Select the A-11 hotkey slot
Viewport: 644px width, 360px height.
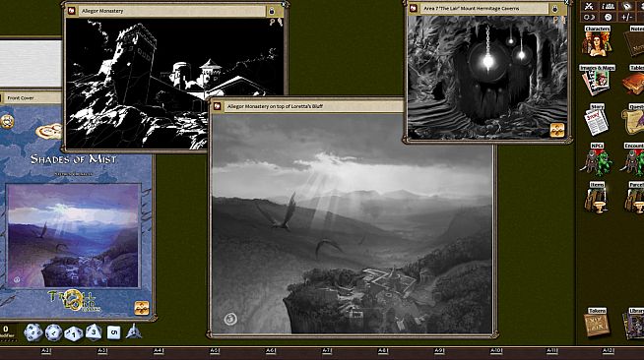click(x=552, y=351)
